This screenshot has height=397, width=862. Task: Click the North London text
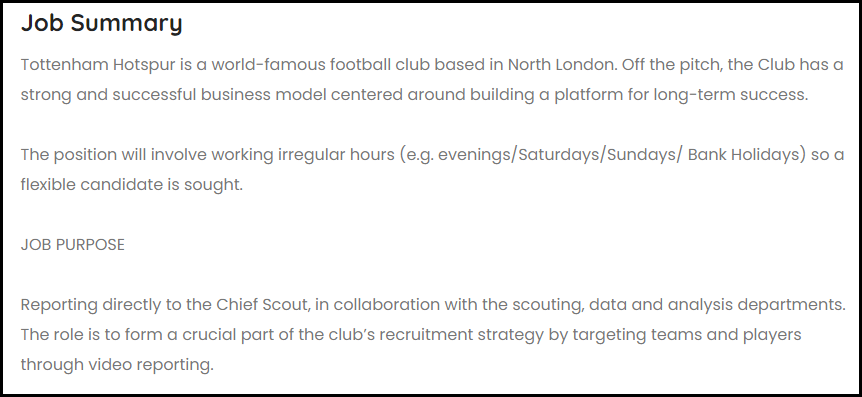coord(562,65)
